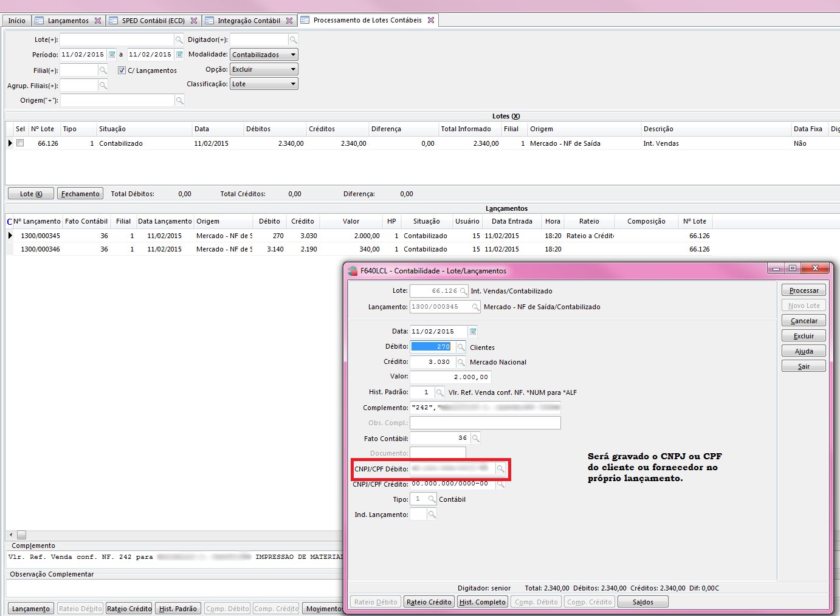Select Processamento de Lotes Contábeis tab
840x616 pixels.
point(368,20)
